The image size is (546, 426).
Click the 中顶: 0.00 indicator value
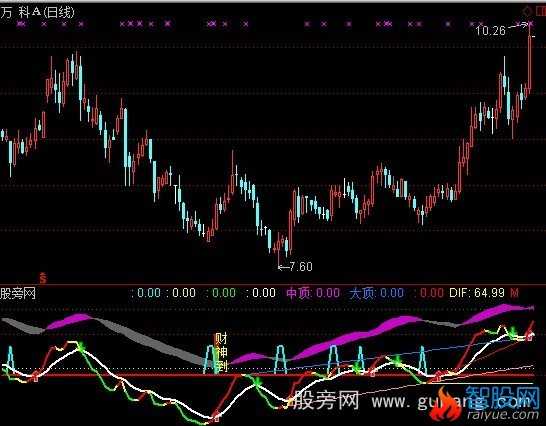tap(313, 293)
